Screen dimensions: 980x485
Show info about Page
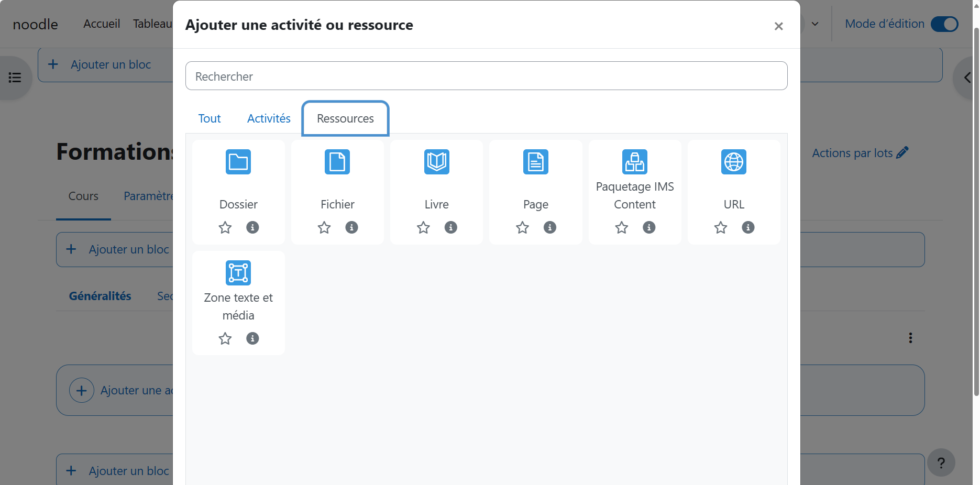coord(550,227)
